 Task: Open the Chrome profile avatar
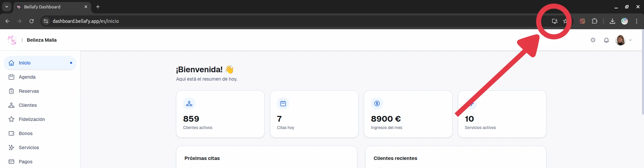coord(625,21)
